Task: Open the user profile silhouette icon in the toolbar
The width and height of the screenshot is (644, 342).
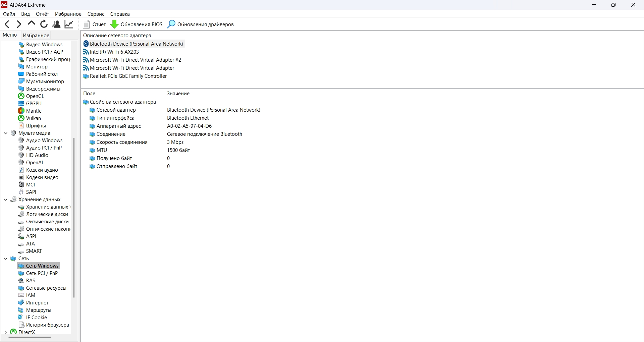Action: (x=56, y=24)
